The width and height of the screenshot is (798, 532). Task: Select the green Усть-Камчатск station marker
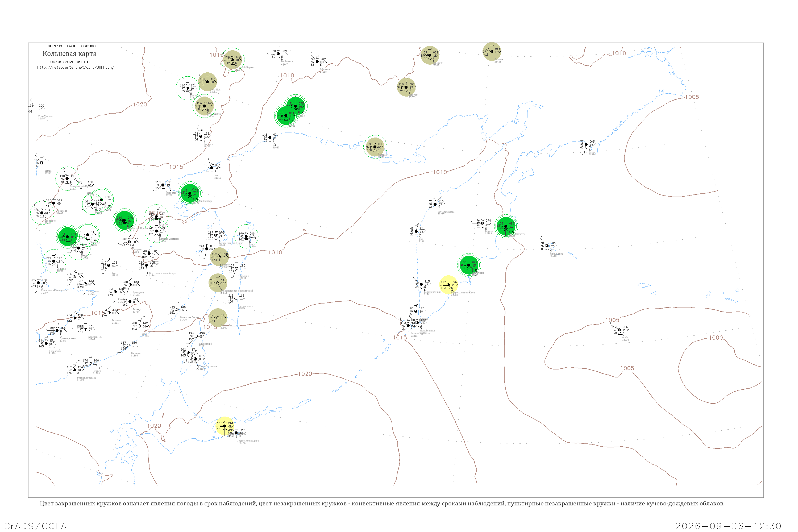tap(506, 226)
